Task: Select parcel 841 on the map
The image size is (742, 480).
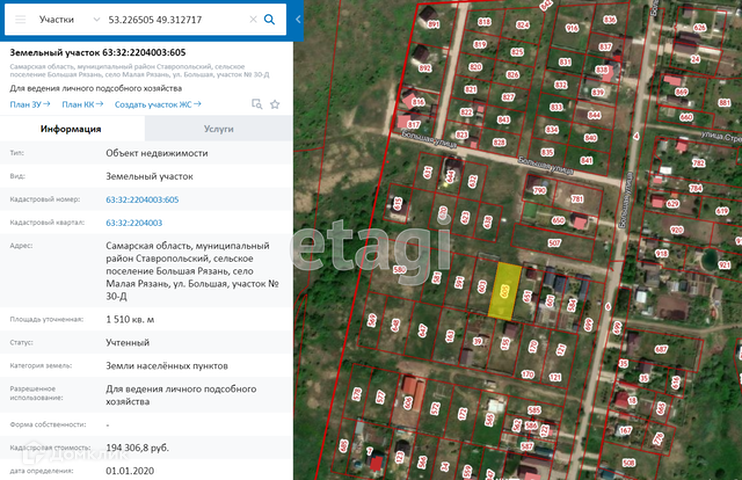Action: tap(586, 160)
